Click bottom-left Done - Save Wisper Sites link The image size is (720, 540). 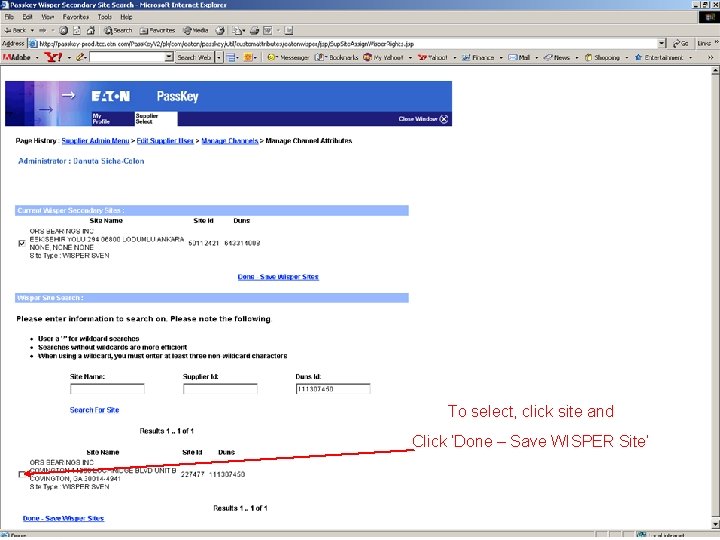(x=63, y=518)
